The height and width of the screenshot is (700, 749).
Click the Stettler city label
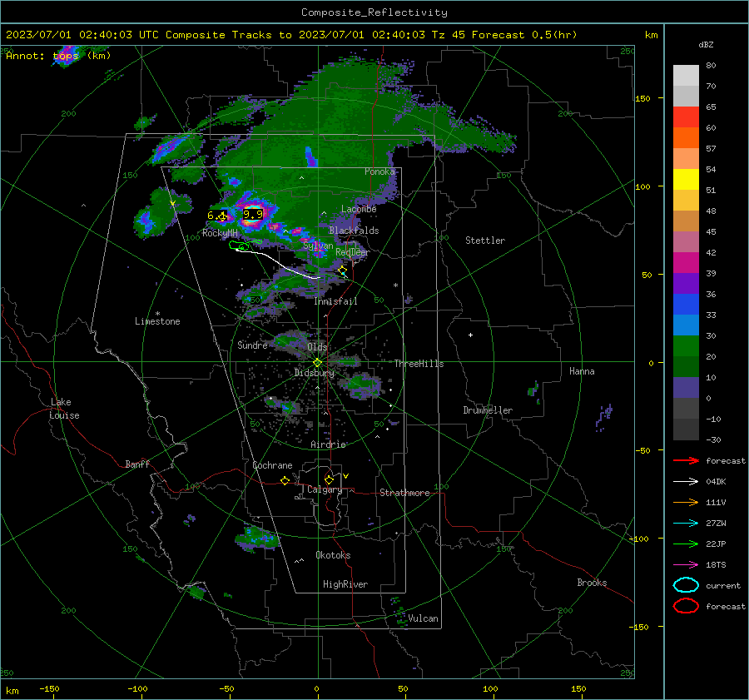pyautogui.click(x=485, y=241)
